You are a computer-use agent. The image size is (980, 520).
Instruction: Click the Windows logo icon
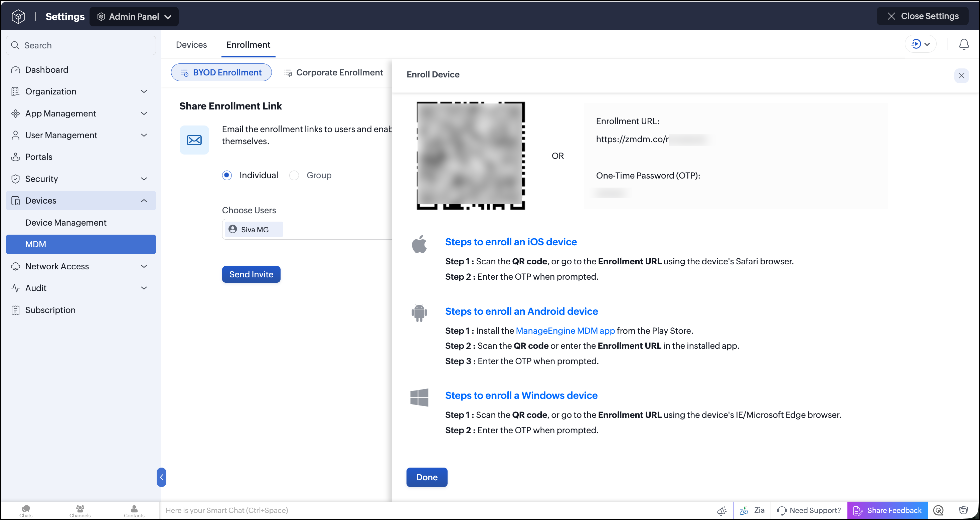(x=419, y=397)
